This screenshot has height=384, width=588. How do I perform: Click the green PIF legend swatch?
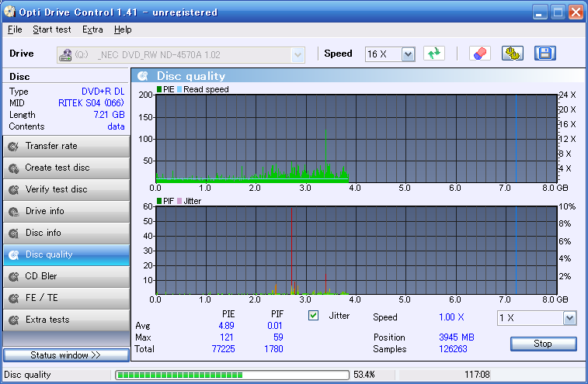[159, 201]
